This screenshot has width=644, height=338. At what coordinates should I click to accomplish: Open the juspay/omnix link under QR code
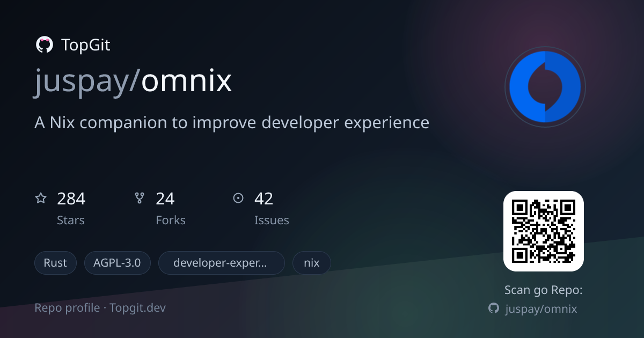coord(541,309)
